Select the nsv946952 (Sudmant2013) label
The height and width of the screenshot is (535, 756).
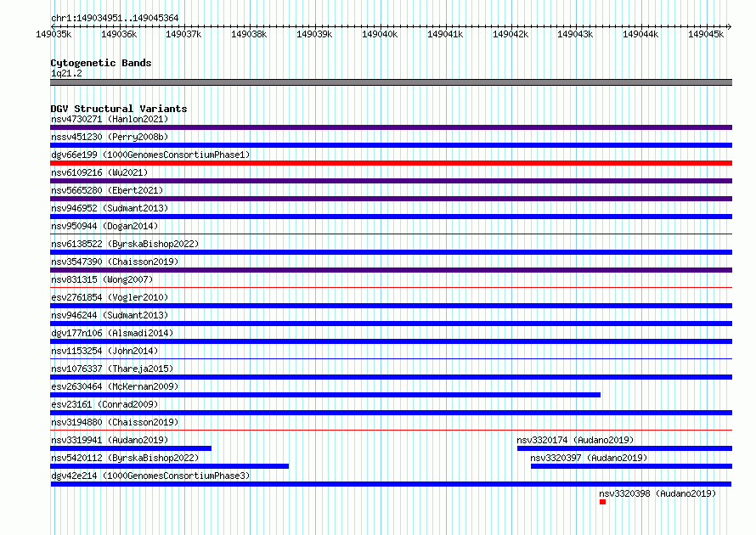pyautogui.click(x=110, y=208)
